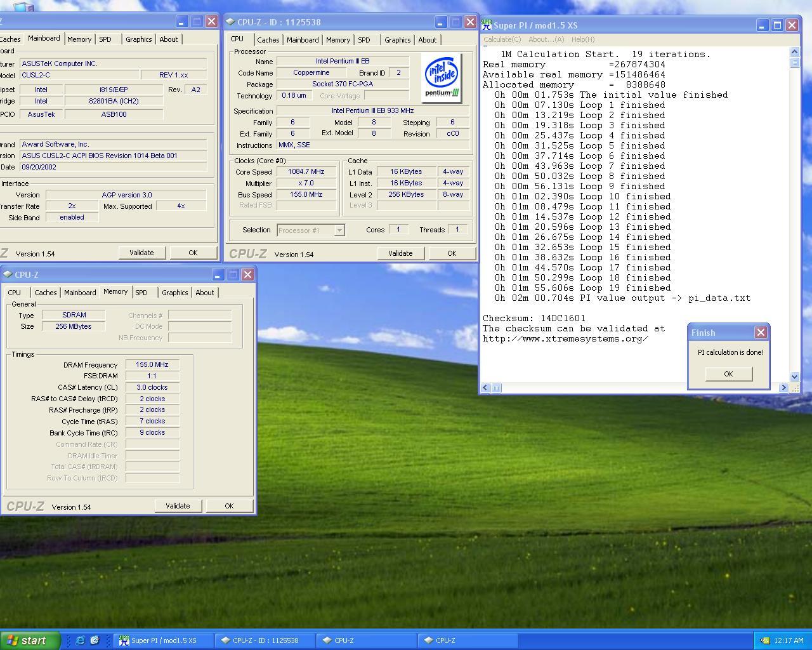Open About tab in CPU-Z Memory window
This screenshot has height=650, width=812.
[x=205, y=293]
